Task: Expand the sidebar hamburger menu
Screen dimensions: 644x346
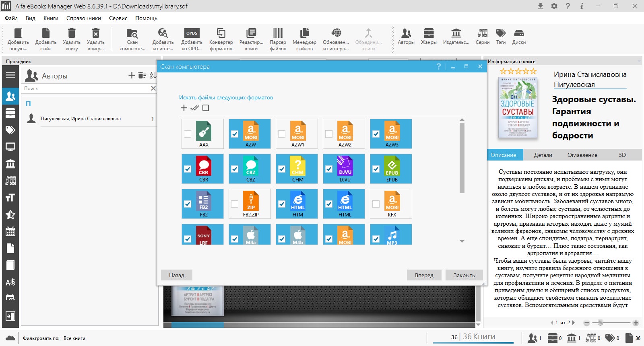Action: click(x=10, y=75)
